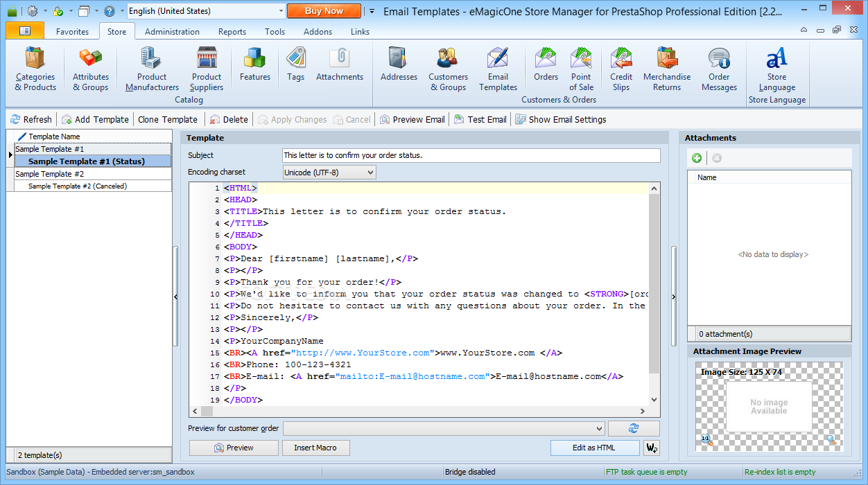Click the Template Name column header
The height and width of the screenshot is (485, 868).
[93, 136]
